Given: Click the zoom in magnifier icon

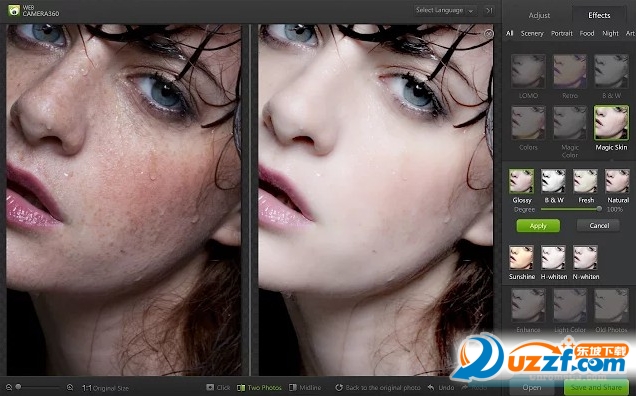Looking at the screenshot, I should point(70,388).
